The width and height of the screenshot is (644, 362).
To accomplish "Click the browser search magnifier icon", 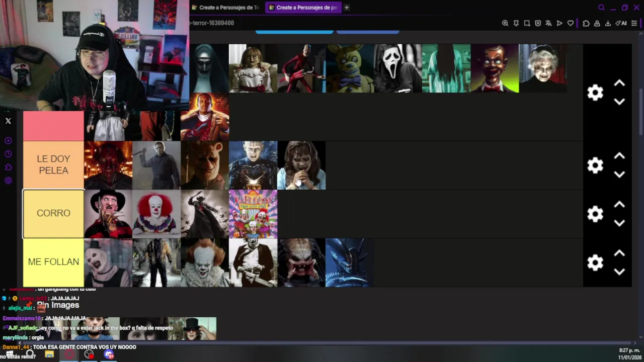I will 601,8.
